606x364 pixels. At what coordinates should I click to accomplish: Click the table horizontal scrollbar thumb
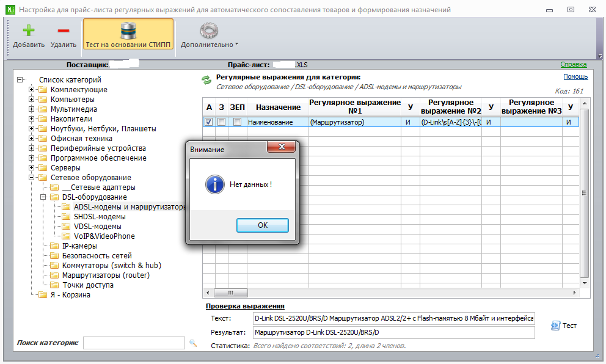point(231,293)
